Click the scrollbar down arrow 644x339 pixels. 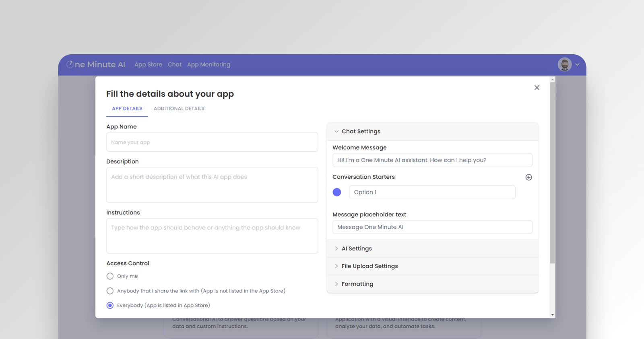(x=552, y=315)
